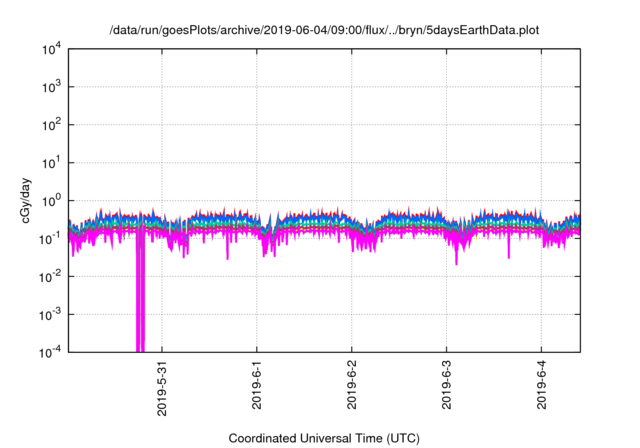Select the 2019-6-3 date tick label

point(447,384)
